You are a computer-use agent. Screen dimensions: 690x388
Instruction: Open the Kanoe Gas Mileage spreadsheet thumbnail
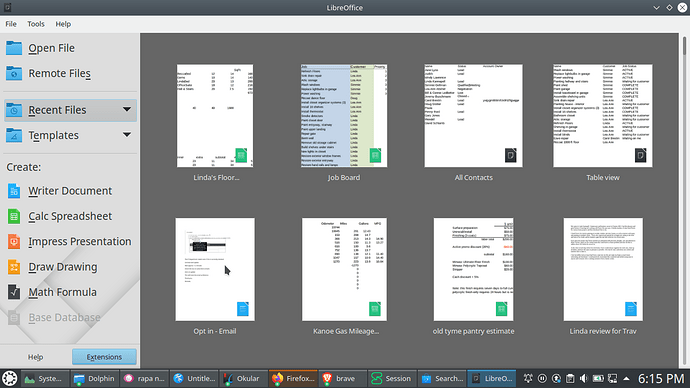(x=344, y=269)
